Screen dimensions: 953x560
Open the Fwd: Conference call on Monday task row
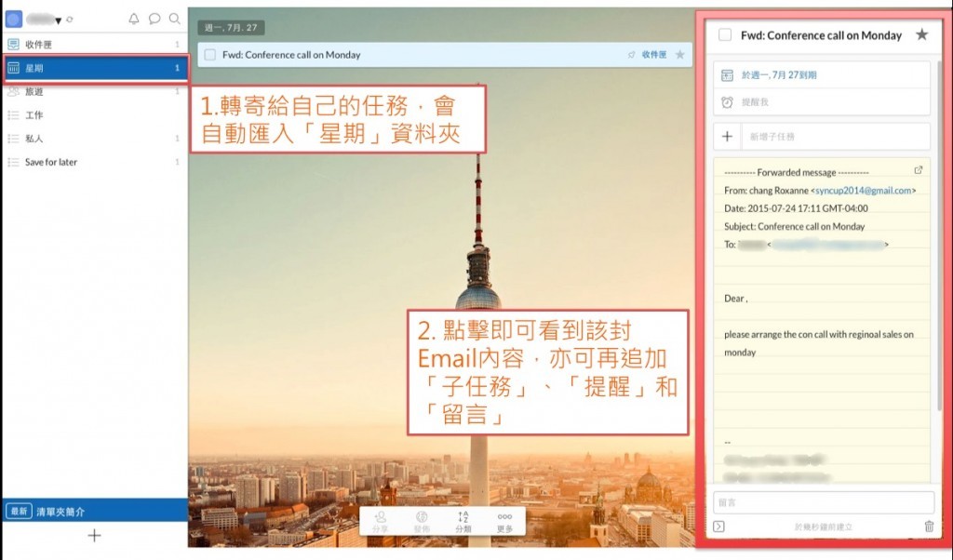445,55
